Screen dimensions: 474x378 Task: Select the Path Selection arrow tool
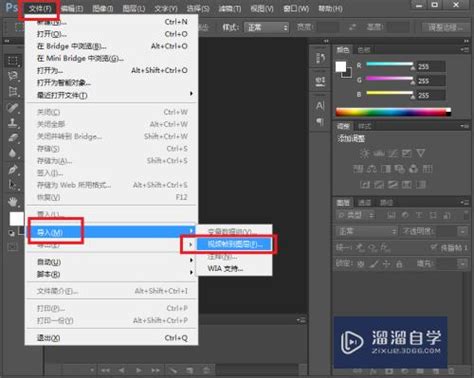pyautogui.click(x=13, y=184)
